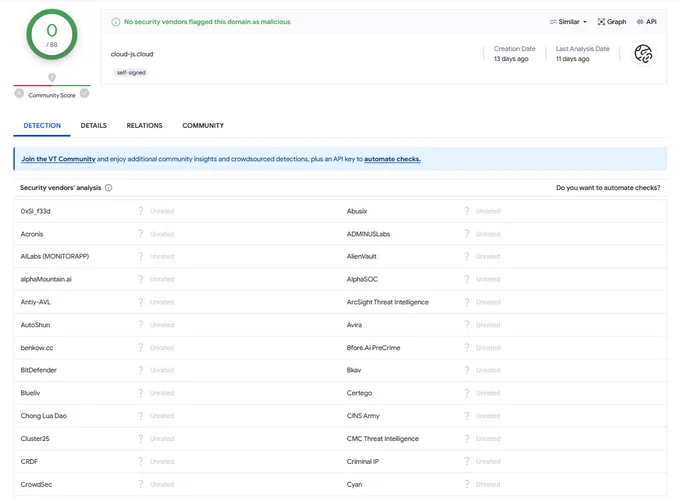
Task: Click the self-signed tag
Action: (x=131, y=73)
